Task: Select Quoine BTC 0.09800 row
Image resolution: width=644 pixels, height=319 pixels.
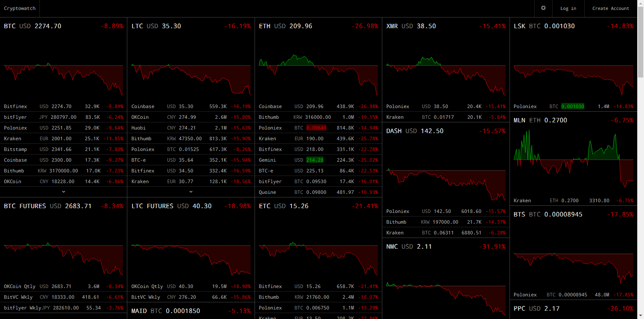Action: [x=318, y=192]
